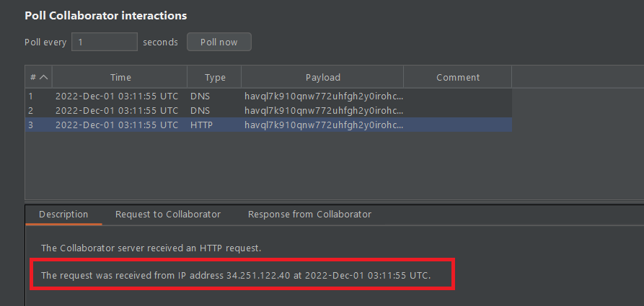Click the row number 1 cell
Screen dimensions: 644x306
(31, 96)
